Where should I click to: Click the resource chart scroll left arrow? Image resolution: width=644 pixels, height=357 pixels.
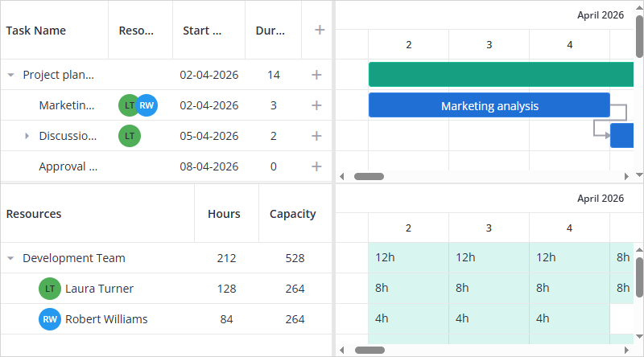point(341,350)
